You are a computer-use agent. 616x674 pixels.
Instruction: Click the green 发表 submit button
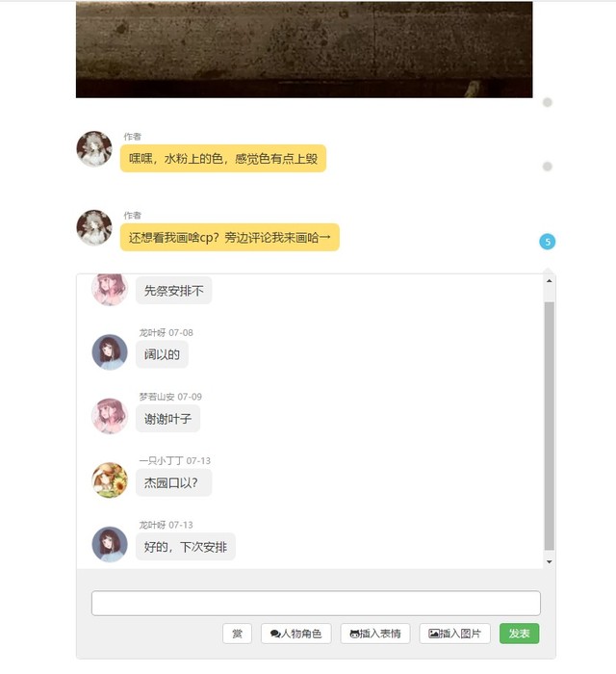coord(519,634)
